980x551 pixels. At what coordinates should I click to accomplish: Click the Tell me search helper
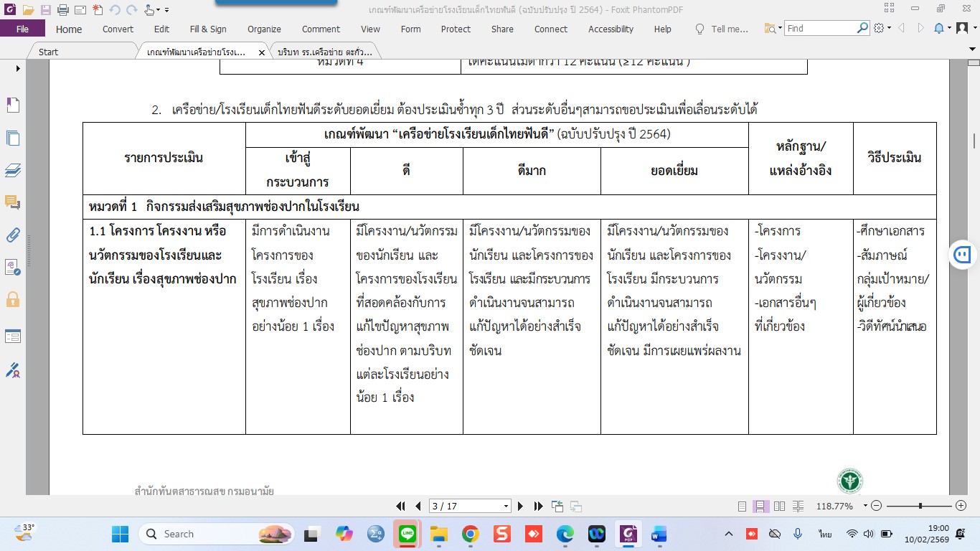coord(722,29)
